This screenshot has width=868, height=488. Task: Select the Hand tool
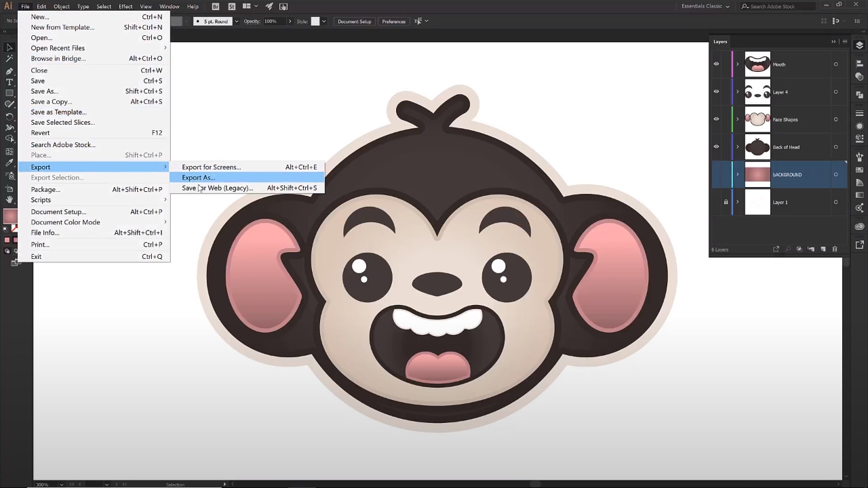tap(9, 199)
